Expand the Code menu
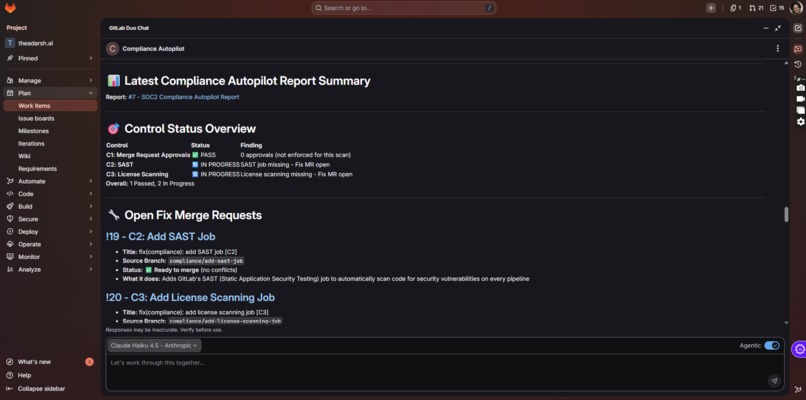Screen dimensions: 806x400 [49, 194]
